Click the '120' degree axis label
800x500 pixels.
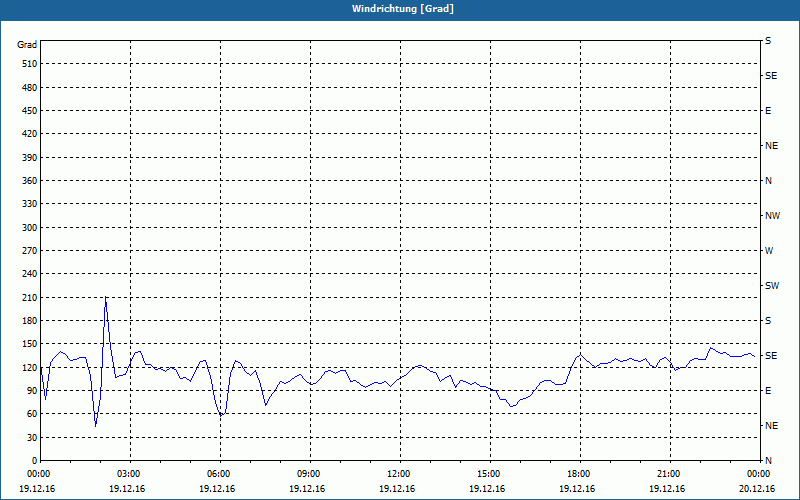[30, 367]
